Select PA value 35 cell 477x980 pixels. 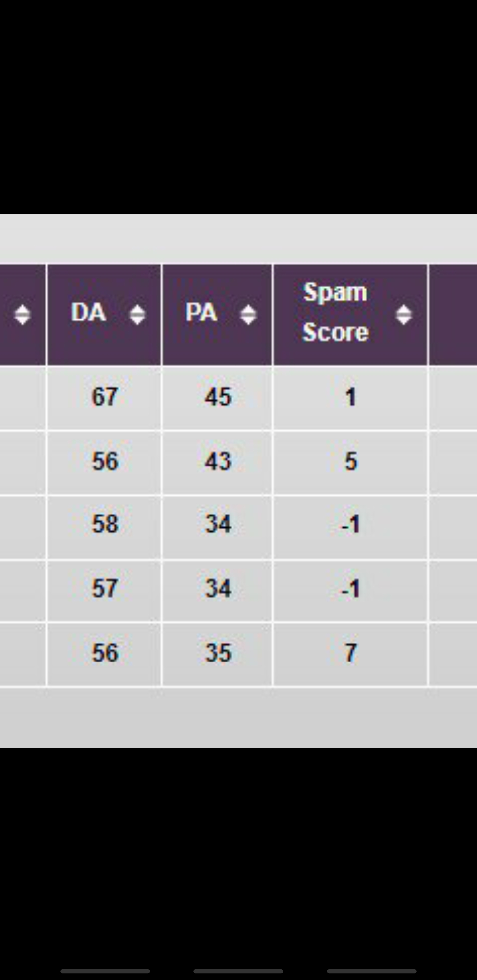(x=217, y=654)
